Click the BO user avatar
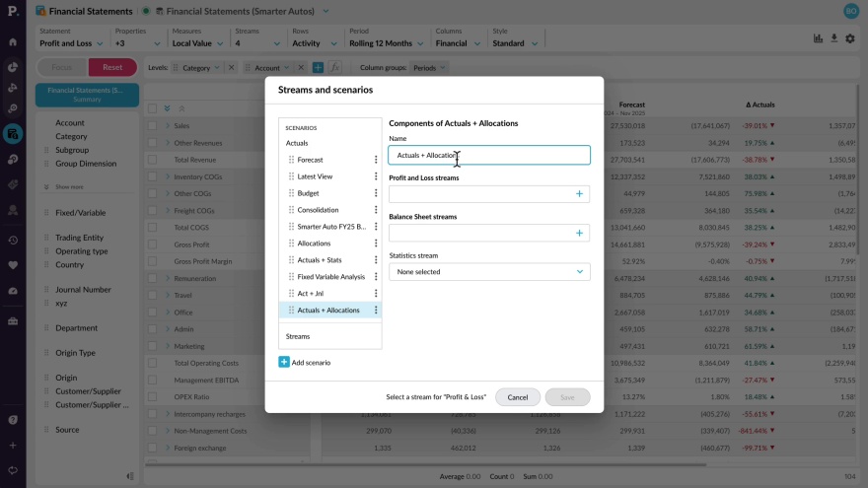868x488 pixels. tap(851, 11)
